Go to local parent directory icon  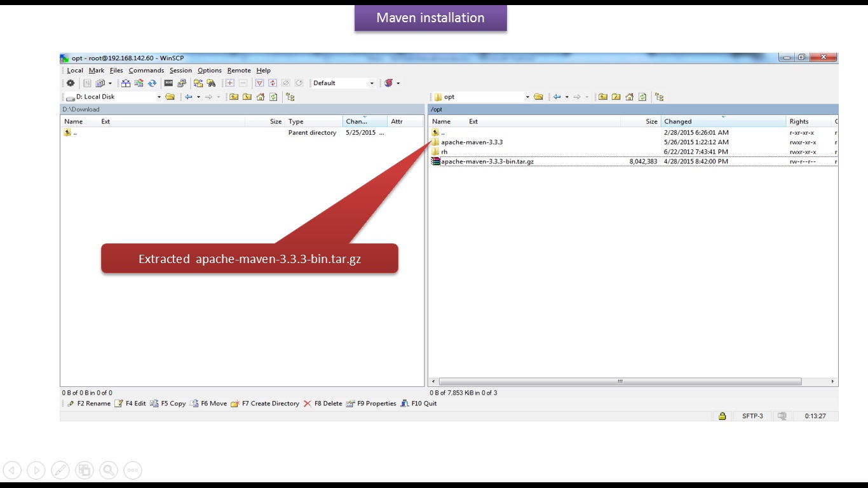click(234, 97)
